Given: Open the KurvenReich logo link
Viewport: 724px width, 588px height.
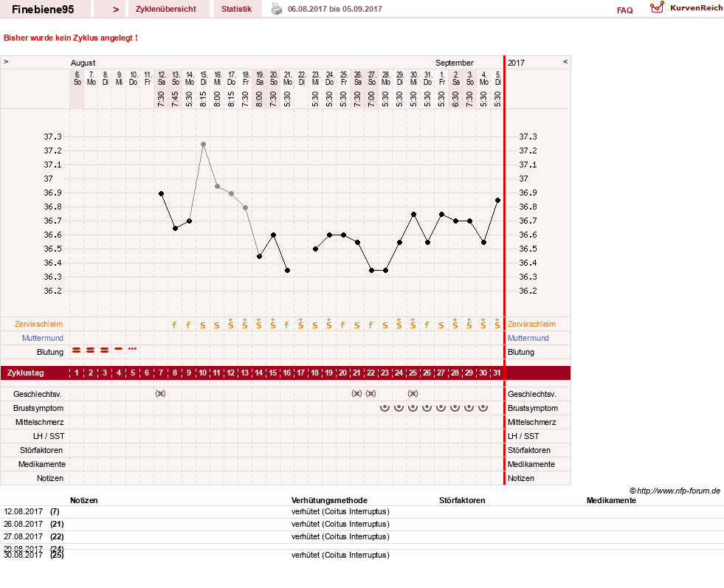Looking at the screenshot, I should pos(686,8).
